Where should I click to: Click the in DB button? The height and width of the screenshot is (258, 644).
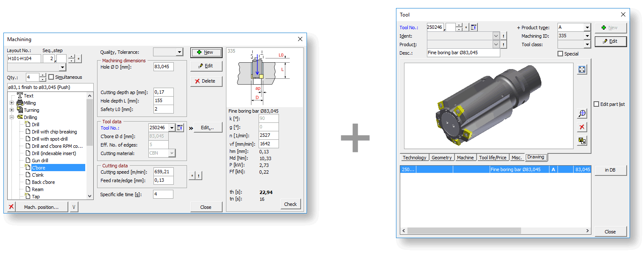pyautogui.click(x=610, y=170)
